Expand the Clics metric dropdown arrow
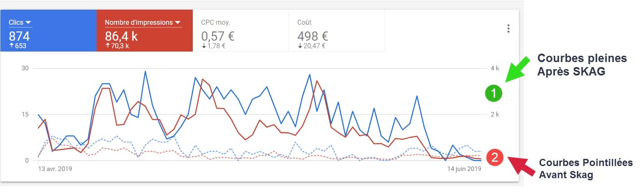Image resolution: width=644 pixels, height=192 pixels. [x=29, y=23]
